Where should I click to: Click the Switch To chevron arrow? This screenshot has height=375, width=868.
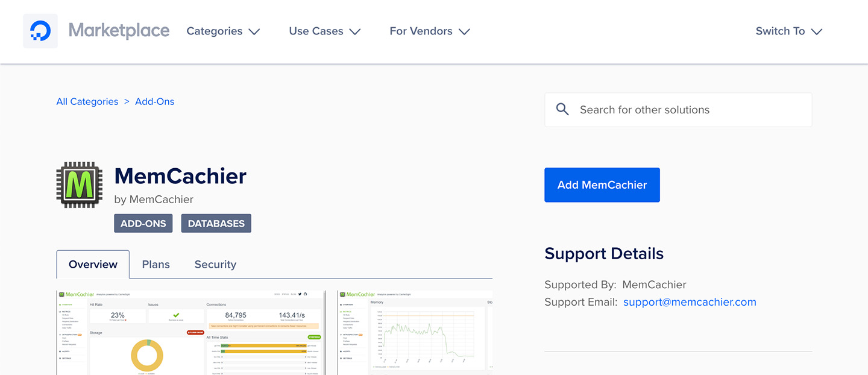click(817, 31)
